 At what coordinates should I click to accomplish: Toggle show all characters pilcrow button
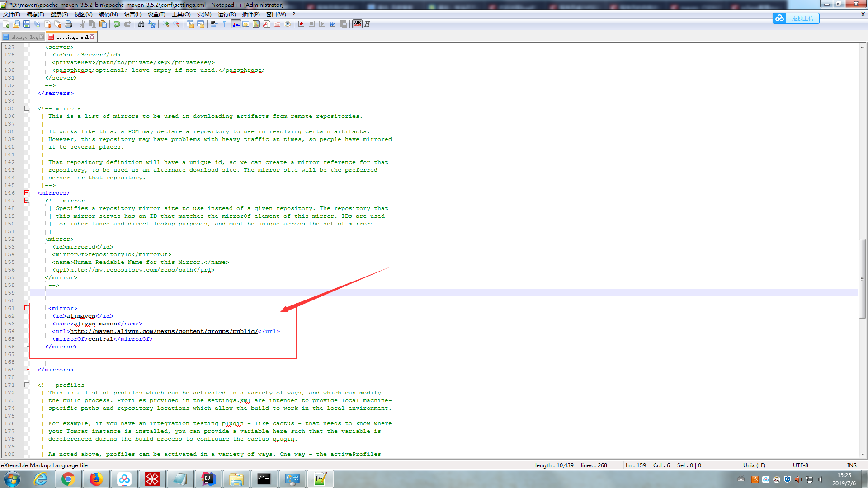225,24
